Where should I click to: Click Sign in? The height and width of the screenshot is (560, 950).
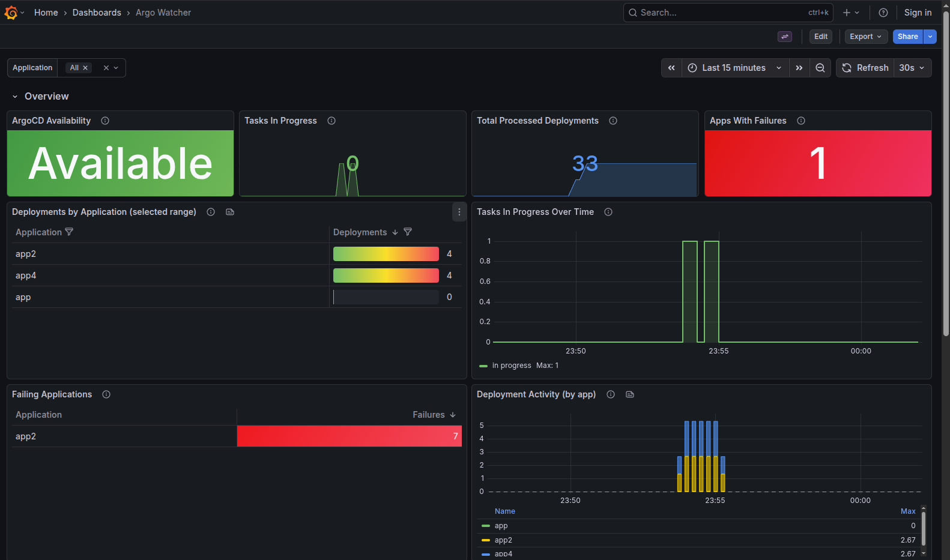[918, 13]
